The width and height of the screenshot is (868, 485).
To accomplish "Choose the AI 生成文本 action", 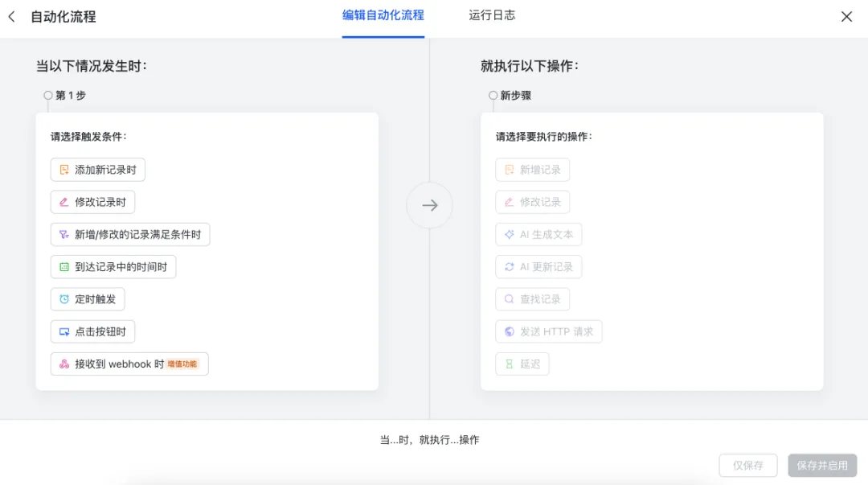I will (x=538, y=235).
